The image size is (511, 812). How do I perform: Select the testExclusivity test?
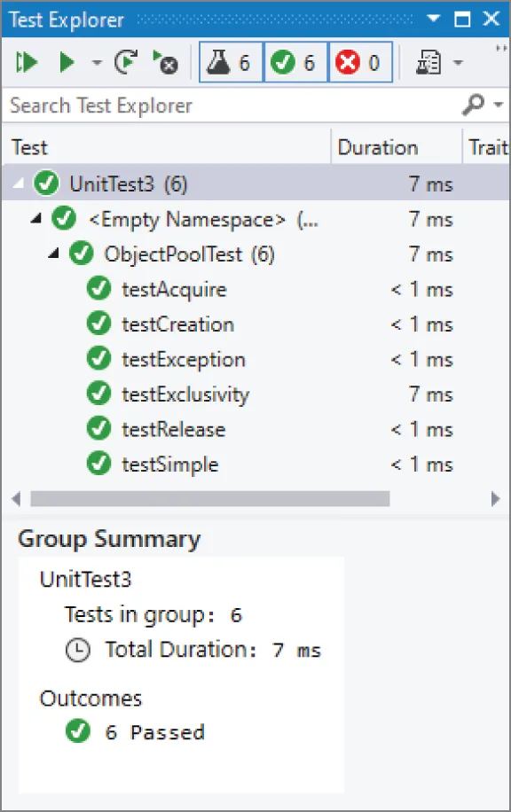coord(185,394)
